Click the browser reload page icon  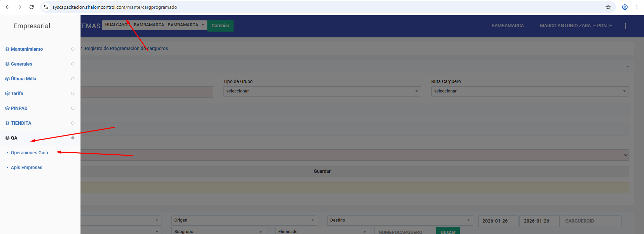[x=32, y=7]
